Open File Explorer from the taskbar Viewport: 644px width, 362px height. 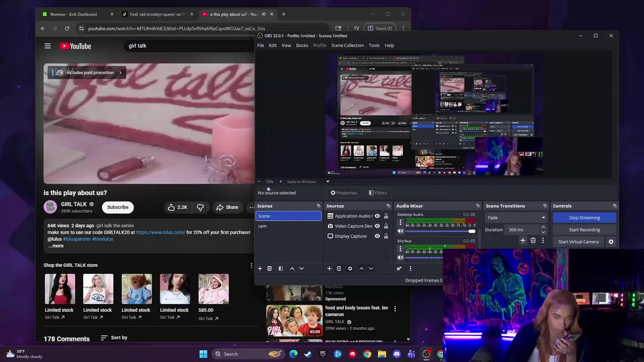click(382, 354)
